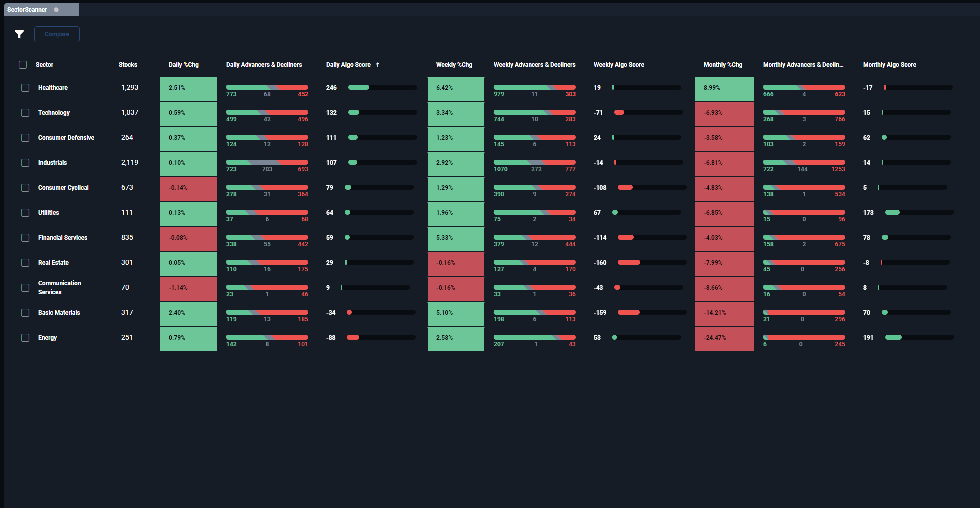Open the filter funnel icon
Image resolution: width=980 pixels, height=508 pixels.
click(x=19, y=34)
